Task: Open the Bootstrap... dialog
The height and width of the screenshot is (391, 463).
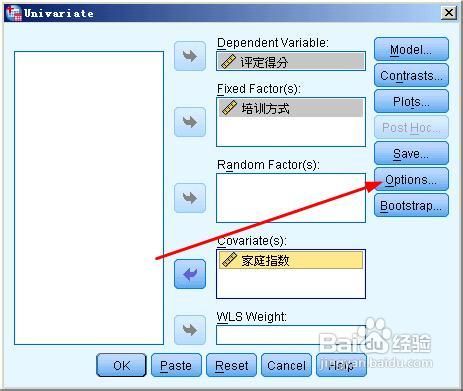Action: tap(411, 205)
